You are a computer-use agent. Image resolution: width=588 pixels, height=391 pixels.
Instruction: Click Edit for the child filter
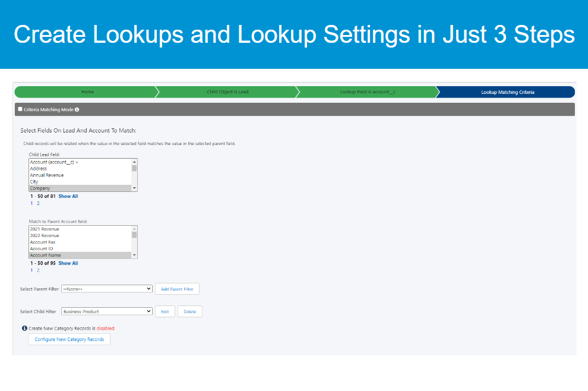(165, 311)
